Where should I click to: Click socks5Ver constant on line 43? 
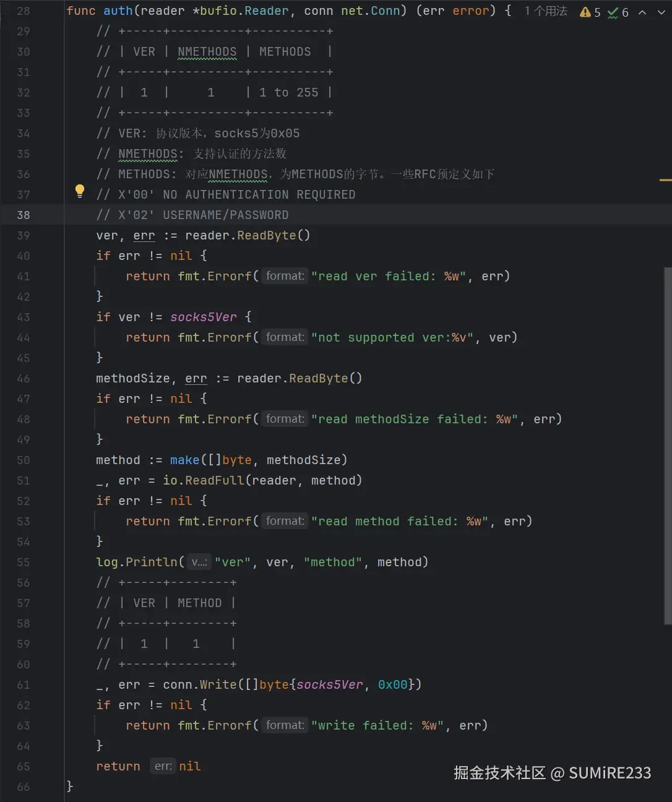click(204, 317)
